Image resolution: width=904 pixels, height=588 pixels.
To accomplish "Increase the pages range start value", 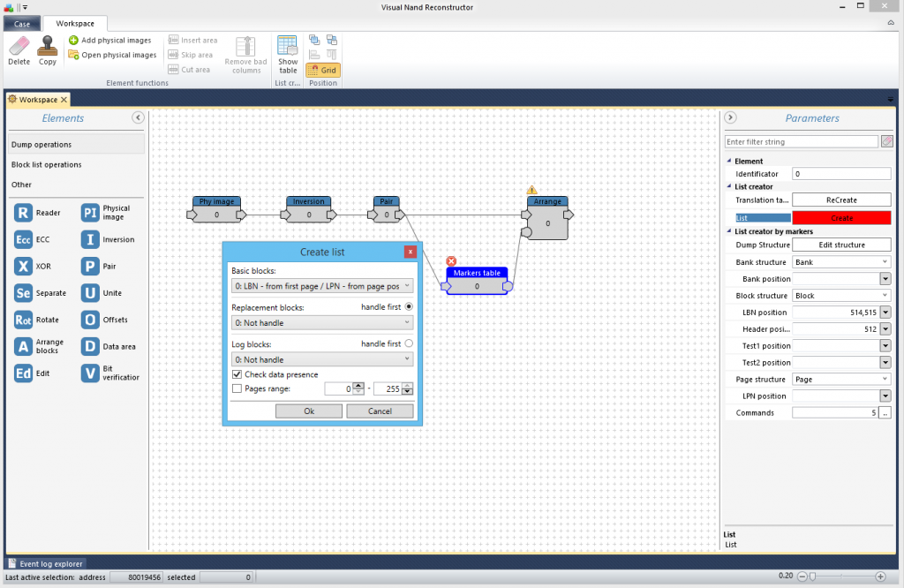I will (358, 386).
